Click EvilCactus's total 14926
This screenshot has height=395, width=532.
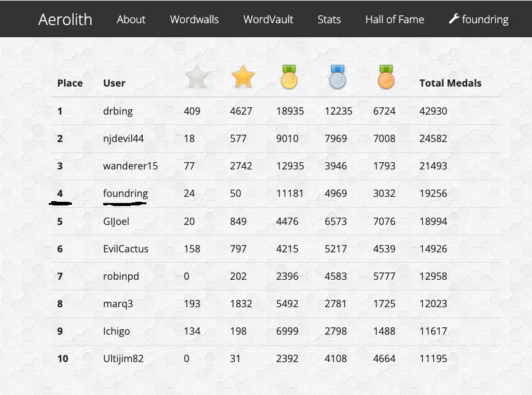433,249
